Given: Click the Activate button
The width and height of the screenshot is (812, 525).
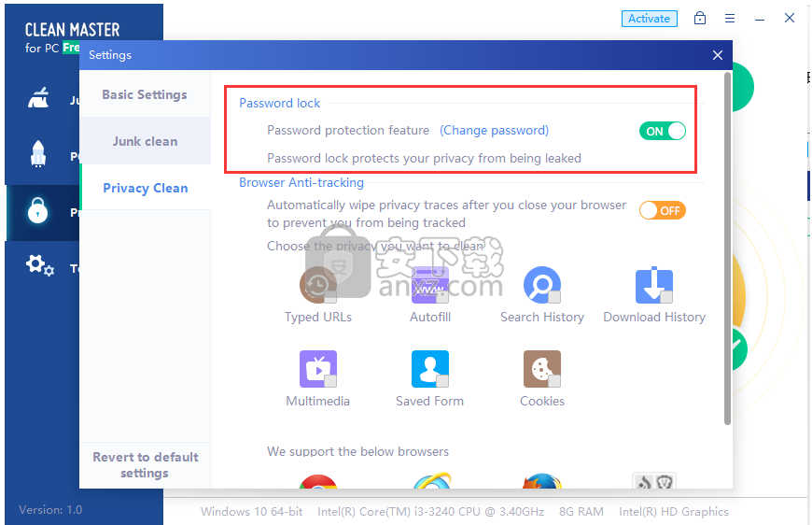Looking at the screenshot, I should [x=650, y=19].
